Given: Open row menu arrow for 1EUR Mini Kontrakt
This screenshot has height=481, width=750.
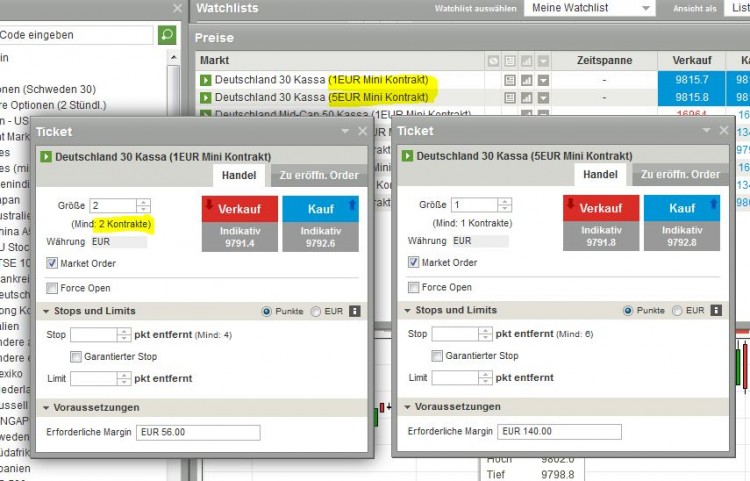Looking at the screenshot, I should [543, 80].
